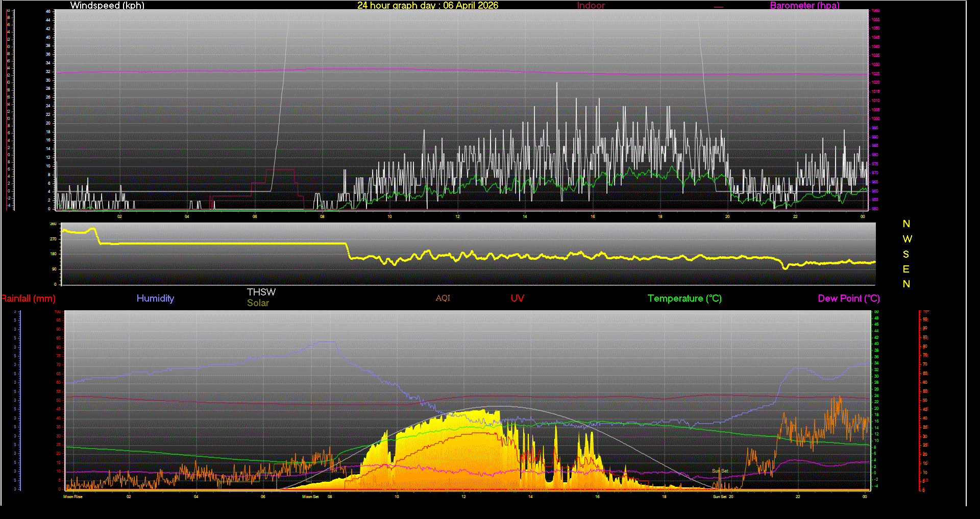
Task: Toggle the Humidity series
Action: [155, 299]
